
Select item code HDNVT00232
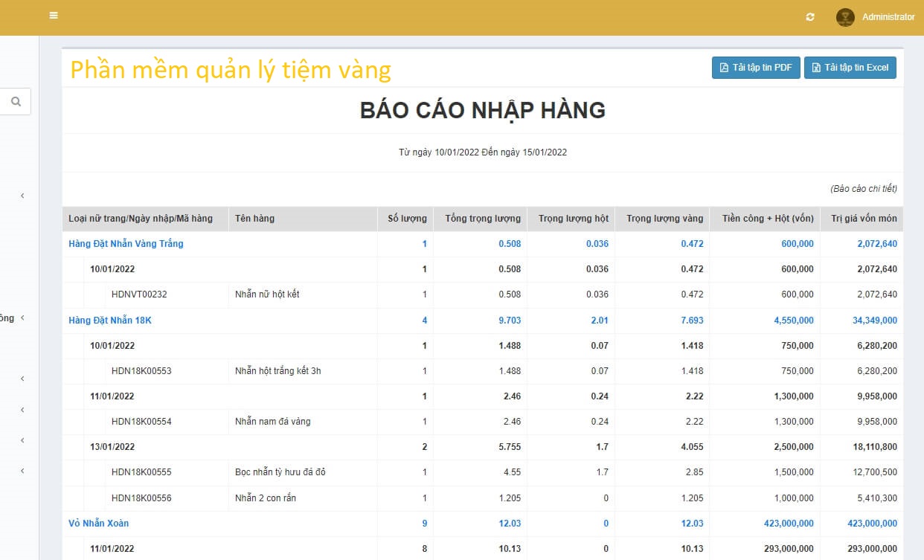pos(139,295)
